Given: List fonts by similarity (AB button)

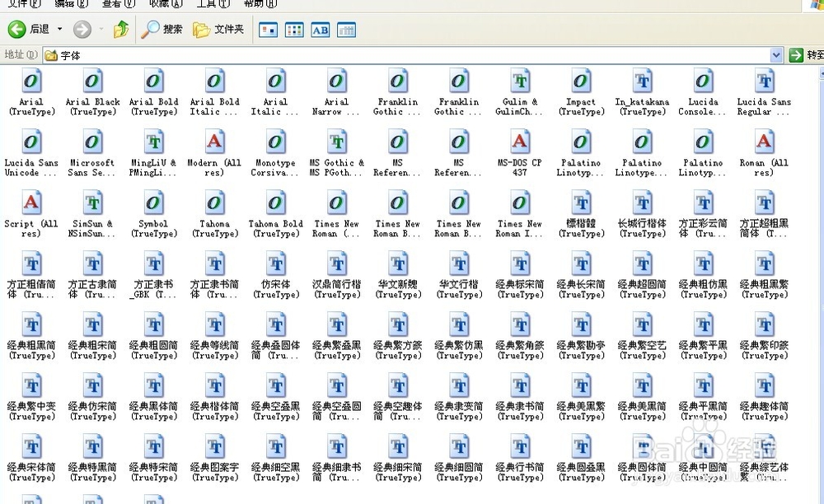Looking at the screenshot, I should (x=320, y=30).
